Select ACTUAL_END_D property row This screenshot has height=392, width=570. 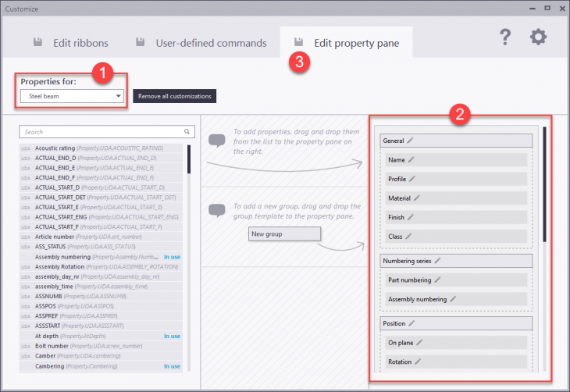[x=101, y=158]
